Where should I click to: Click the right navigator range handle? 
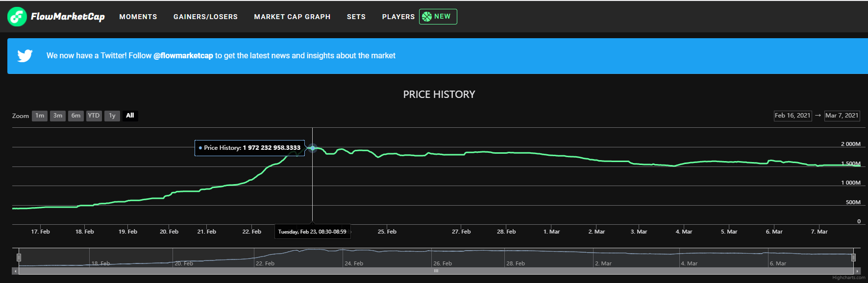[x=853, y=258]
